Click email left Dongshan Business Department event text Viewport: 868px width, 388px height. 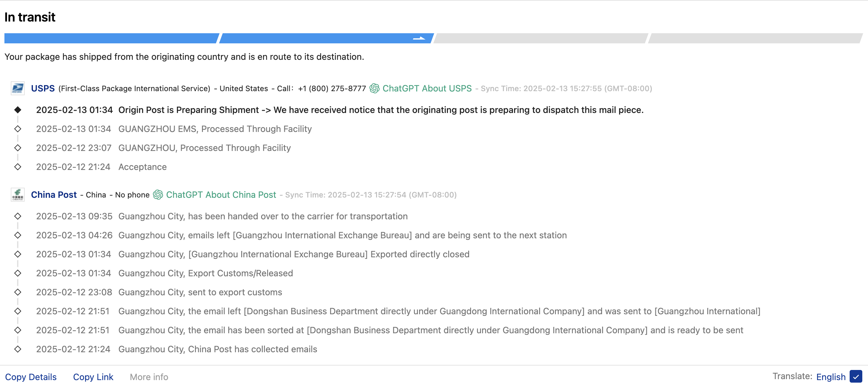pyautogui.click(x=439, y=311)
